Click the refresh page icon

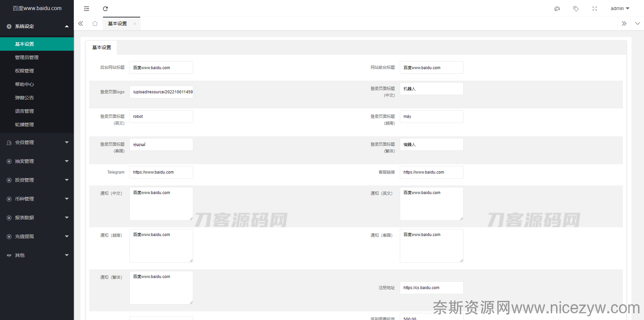tap(105, 9)
